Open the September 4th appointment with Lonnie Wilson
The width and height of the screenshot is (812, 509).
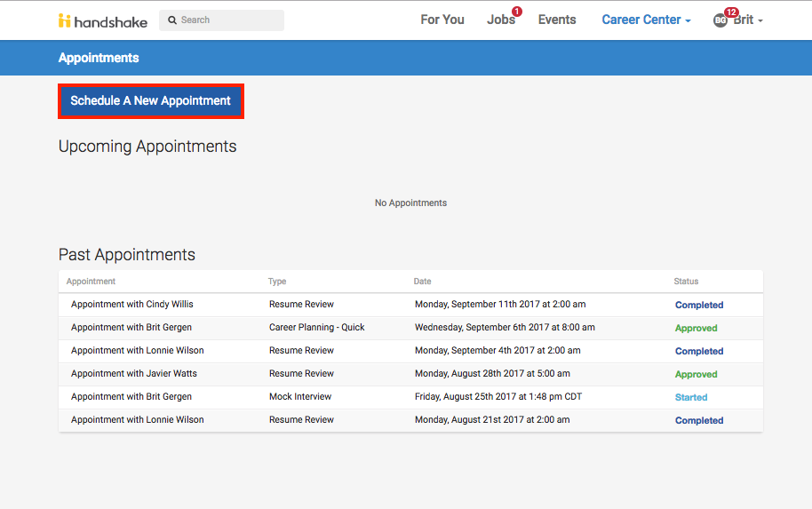point(137,351)
